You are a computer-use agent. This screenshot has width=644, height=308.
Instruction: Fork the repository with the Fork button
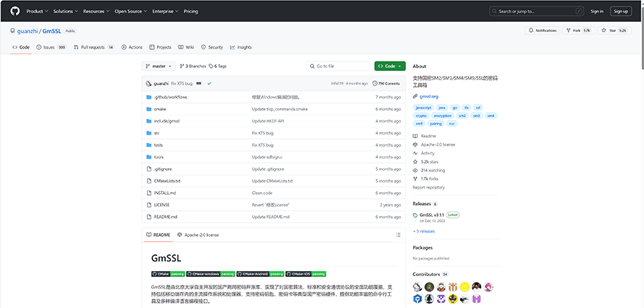pyautogui.click(x=578, y=30)
